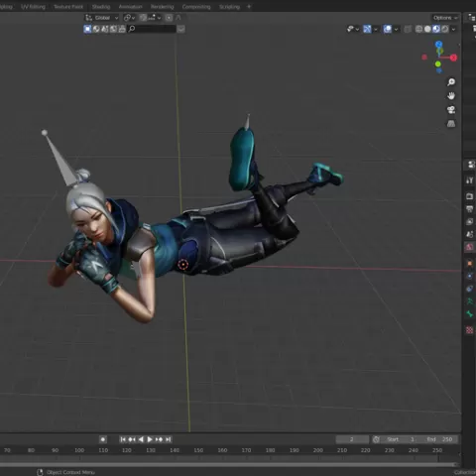
Task: Select wireframe viewport shading icon
Action: 418,29
